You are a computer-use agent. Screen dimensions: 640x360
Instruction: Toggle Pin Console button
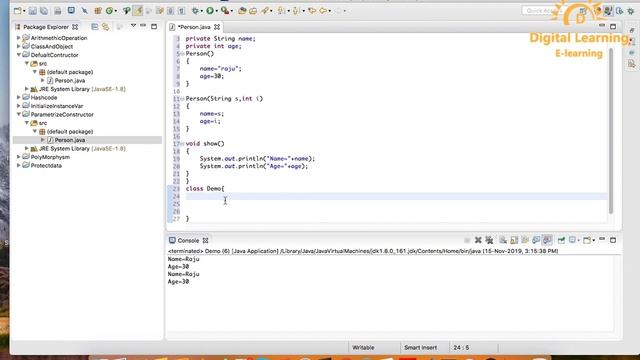(561, 240)
